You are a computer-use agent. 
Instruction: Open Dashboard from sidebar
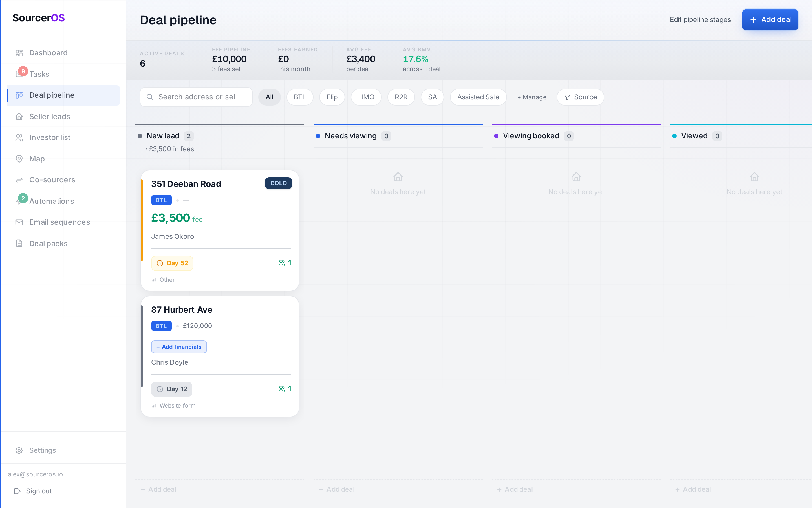point(63,53)
